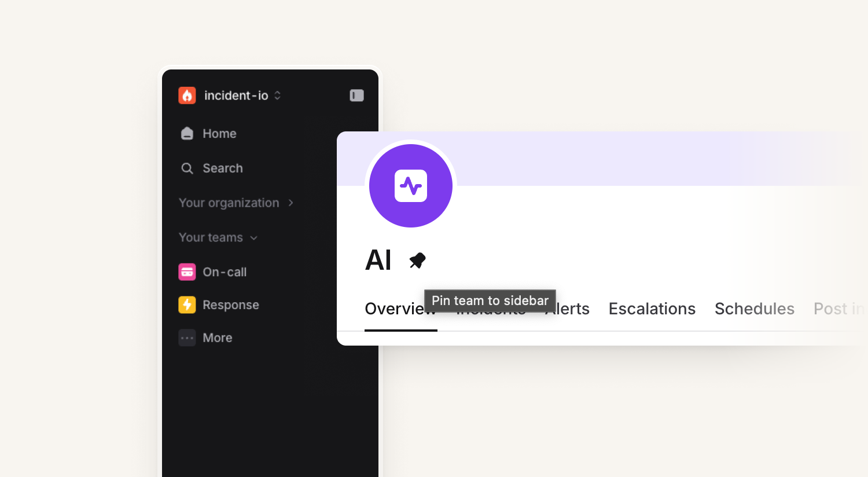868x477 pixels.
Task: Click the Your organization label text
Action: [x=229, y=203]
